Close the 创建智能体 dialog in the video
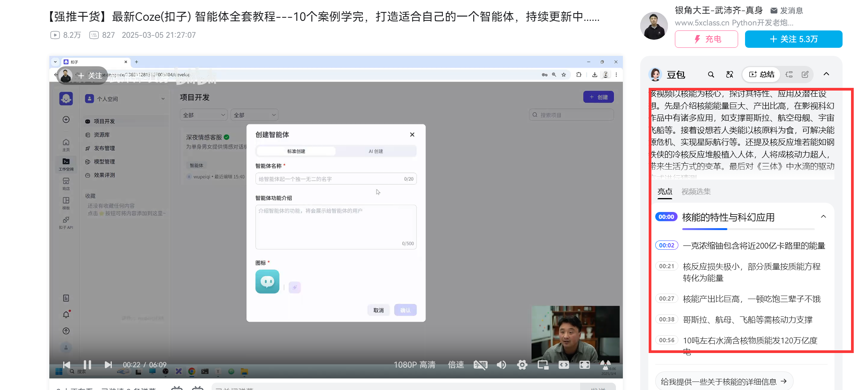This screenshot has height=390, width=868. point(412,134)
